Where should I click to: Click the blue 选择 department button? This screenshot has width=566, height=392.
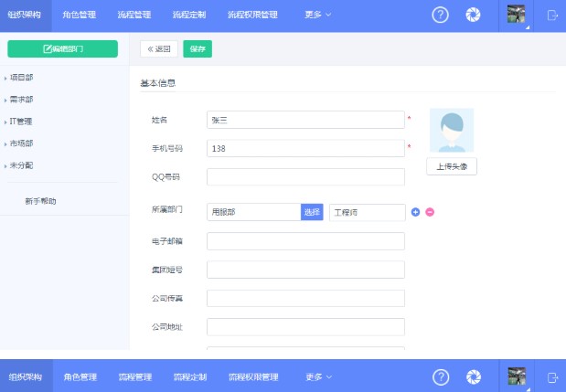pyautogui.click(x=312, y=212)
